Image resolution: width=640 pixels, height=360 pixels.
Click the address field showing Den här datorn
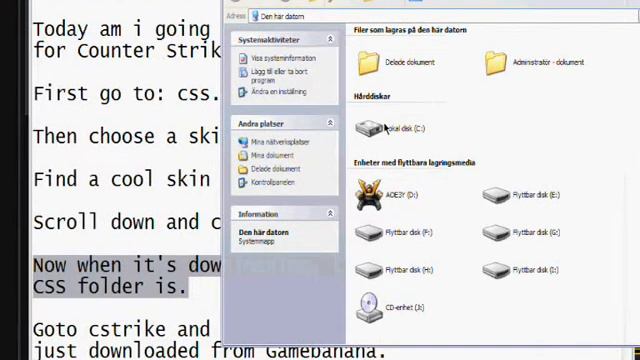click(x=444, y=16)
